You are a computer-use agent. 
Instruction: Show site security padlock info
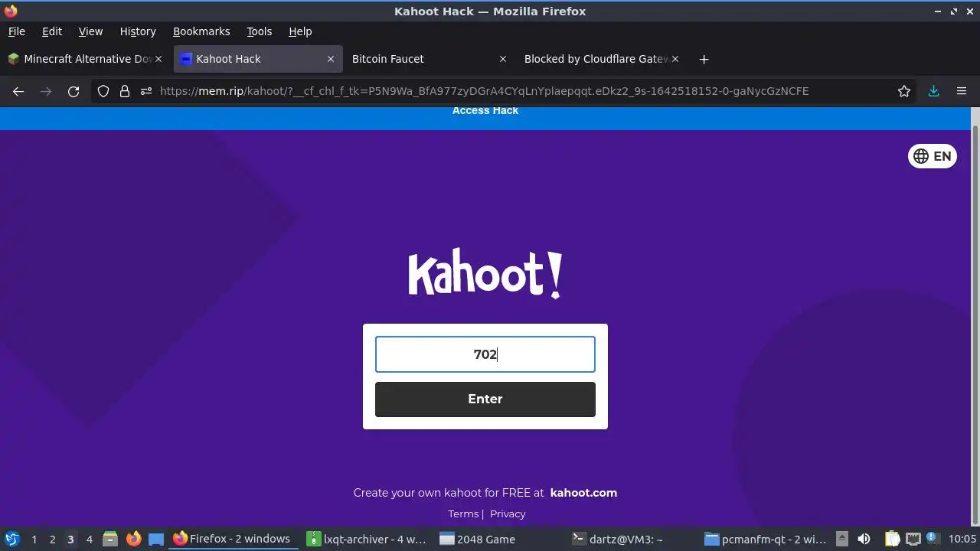pyautogui.click(x=125, y=91)
